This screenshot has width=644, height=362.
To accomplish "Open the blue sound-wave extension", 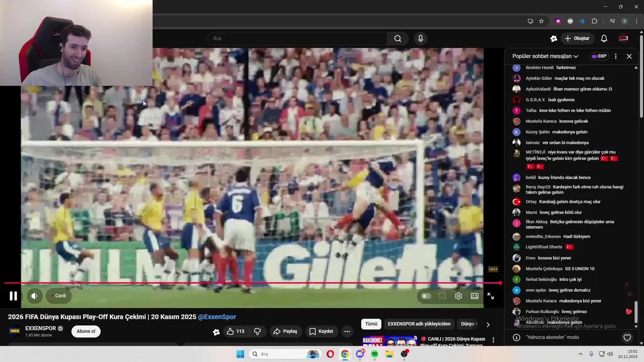I will [x=582, y=21].
